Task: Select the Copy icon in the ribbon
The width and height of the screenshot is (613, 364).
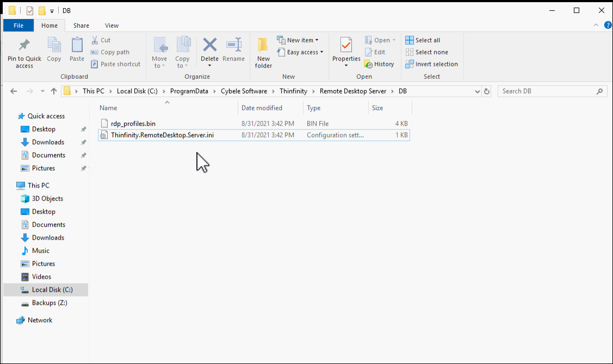Action: tap(53, 48)
